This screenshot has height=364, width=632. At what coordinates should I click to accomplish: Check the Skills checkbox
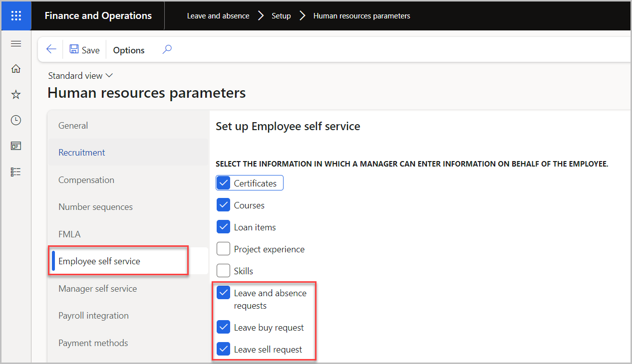click(x=223, y=271)
